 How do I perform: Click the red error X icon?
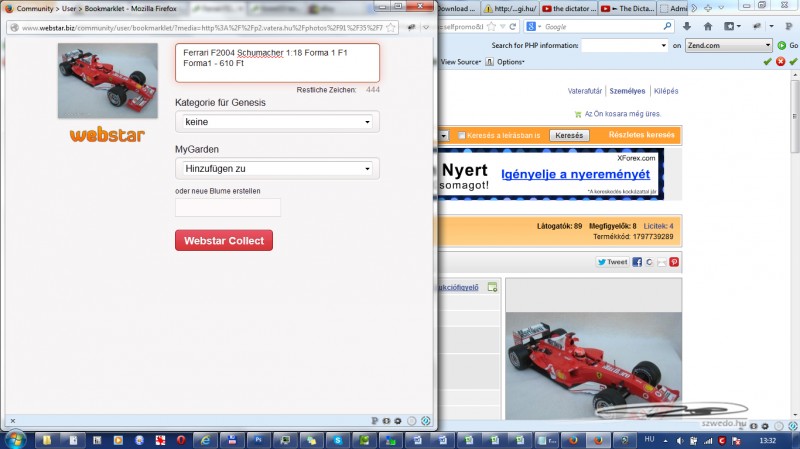coord(780,62)
